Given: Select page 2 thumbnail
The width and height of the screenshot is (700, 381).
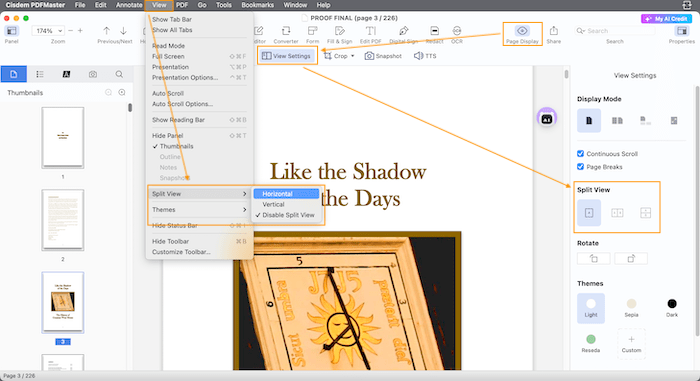Looking at the screenshot, I should (63, 220).
